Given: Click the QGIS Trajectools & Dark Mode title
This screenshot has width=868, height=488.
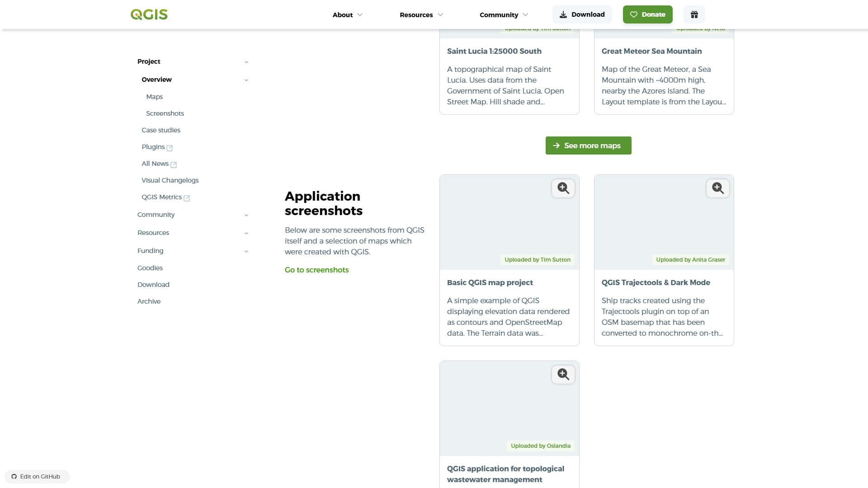Looking at the screenshot, I should [656, 282].
